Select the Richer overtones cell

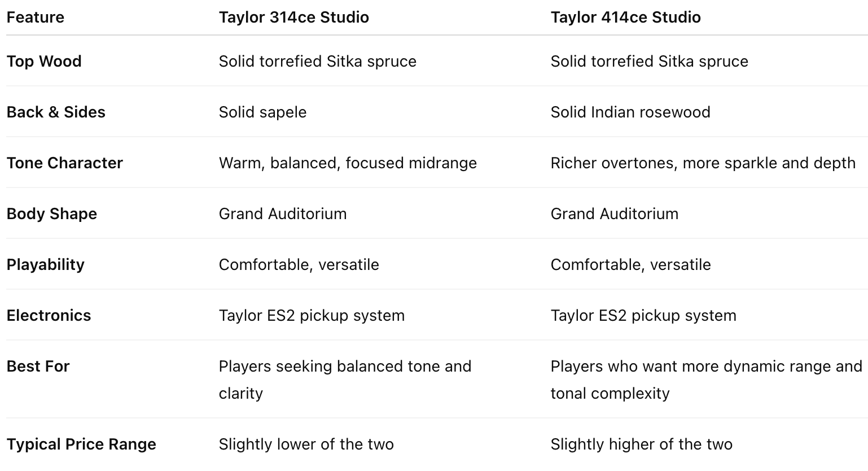(703, 163)
